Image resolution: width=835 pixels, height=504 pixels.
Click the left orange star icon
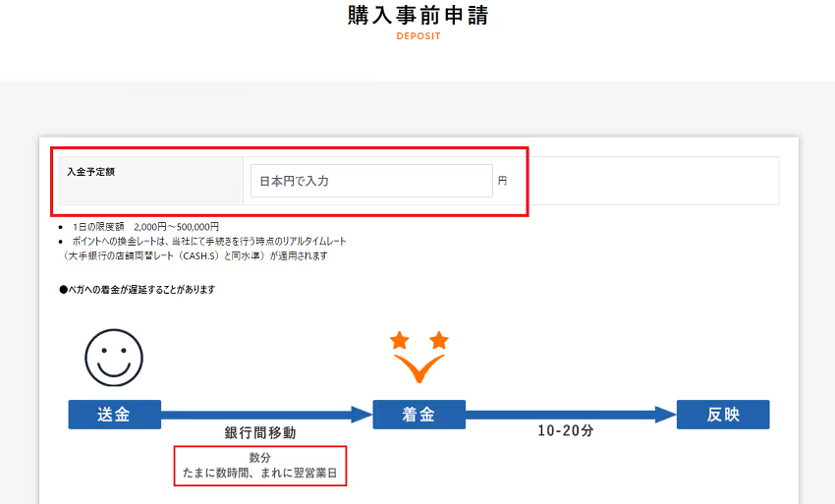coord(399,341)
